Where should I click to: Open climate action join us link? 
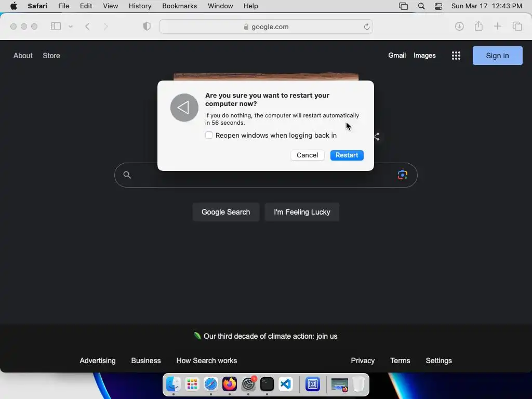coord(270,336)
